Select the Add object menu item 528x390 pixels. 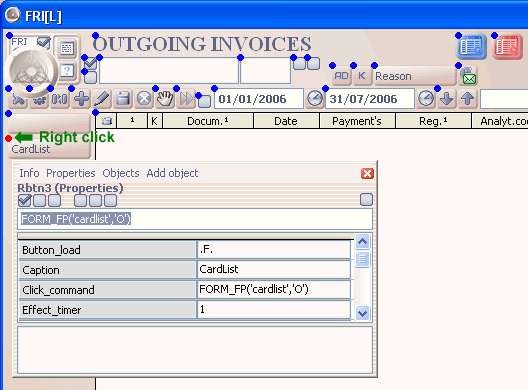pos(172,173)
